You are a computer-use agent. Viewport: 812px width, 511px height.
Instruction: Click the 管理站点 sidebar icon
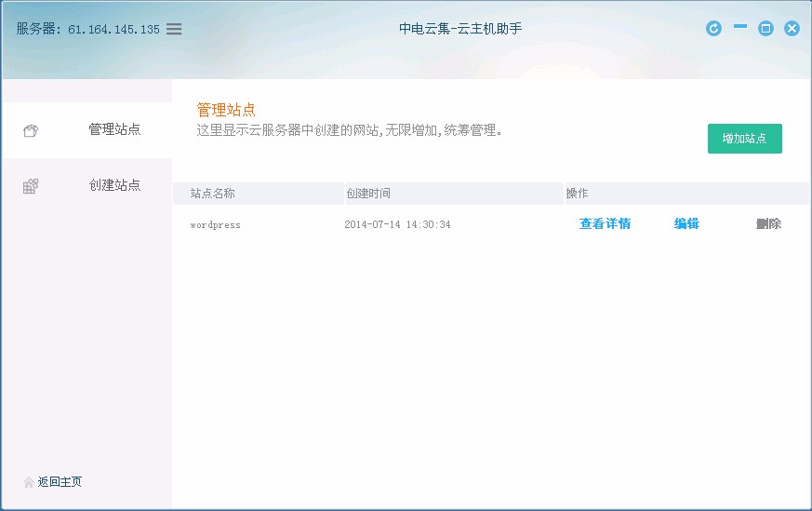31,130
